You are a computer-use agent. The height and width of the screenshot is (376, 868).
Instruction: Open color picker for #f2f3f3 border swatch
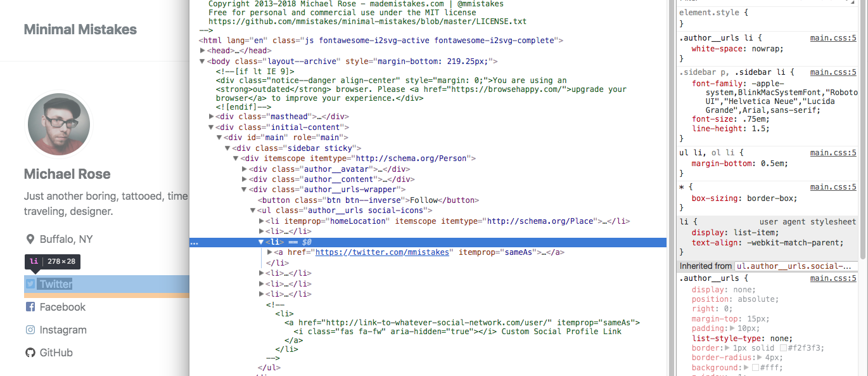(x=784, y=348)
